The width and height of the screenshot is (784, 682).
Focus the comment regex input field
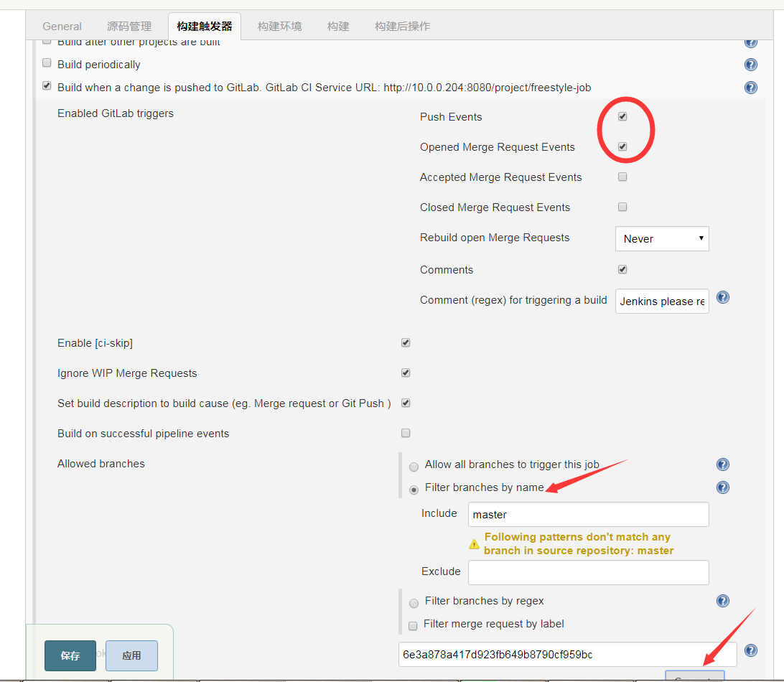click(x=662, y=301)
